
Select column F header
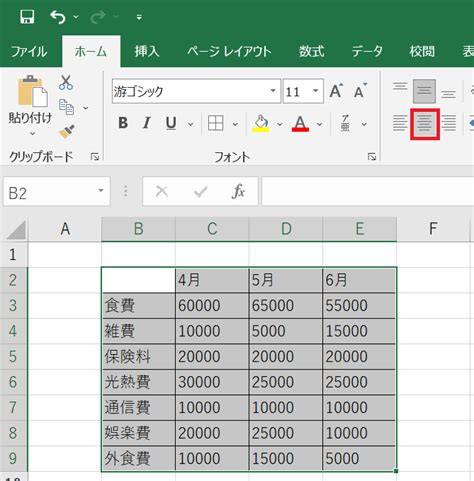click(x=433, y=229)
